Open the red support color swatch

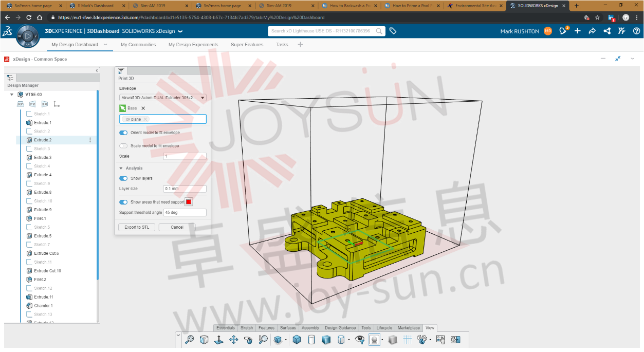tap(189, 202)
